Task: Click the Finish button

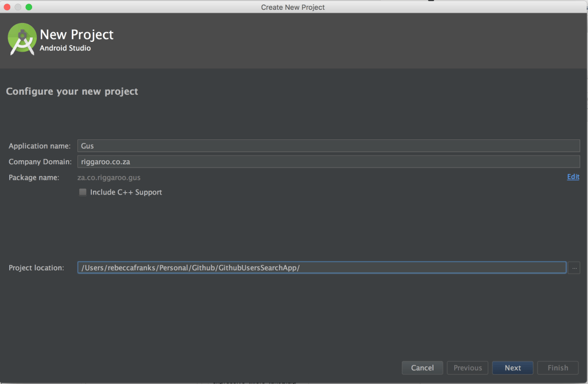Action: pos(557,367)
